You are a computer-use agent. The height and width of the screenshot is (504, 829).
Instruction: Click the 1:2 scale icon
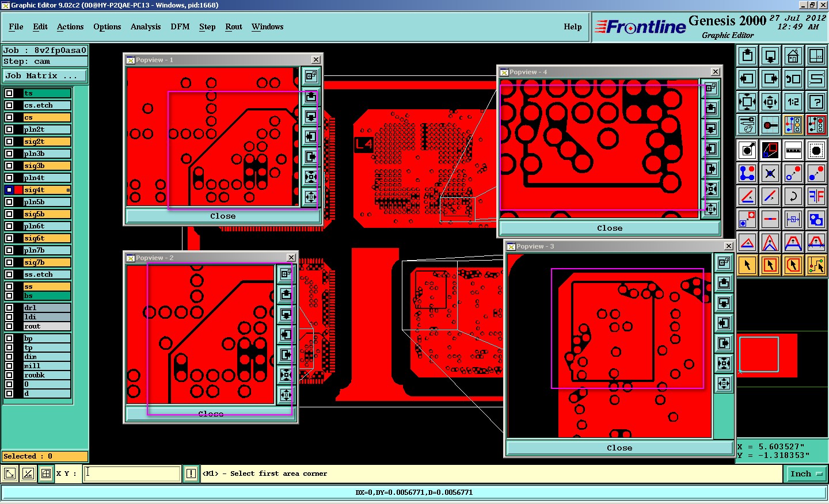(793, 102)
